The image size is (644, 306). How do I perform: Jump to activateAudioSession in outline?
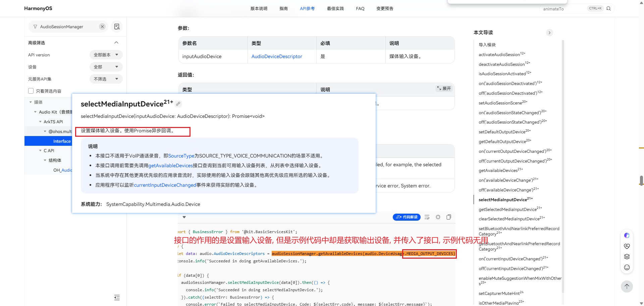502,54
